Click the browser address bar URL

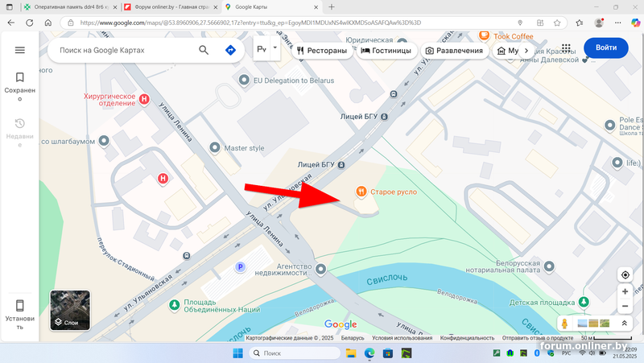tap(250, 23)
